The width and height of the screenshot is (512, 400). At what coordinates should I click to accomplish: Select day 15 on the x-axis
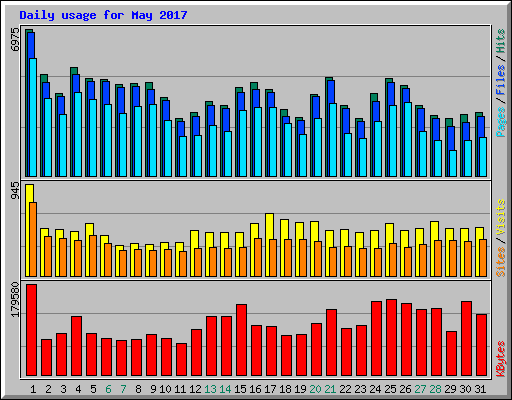240,389
